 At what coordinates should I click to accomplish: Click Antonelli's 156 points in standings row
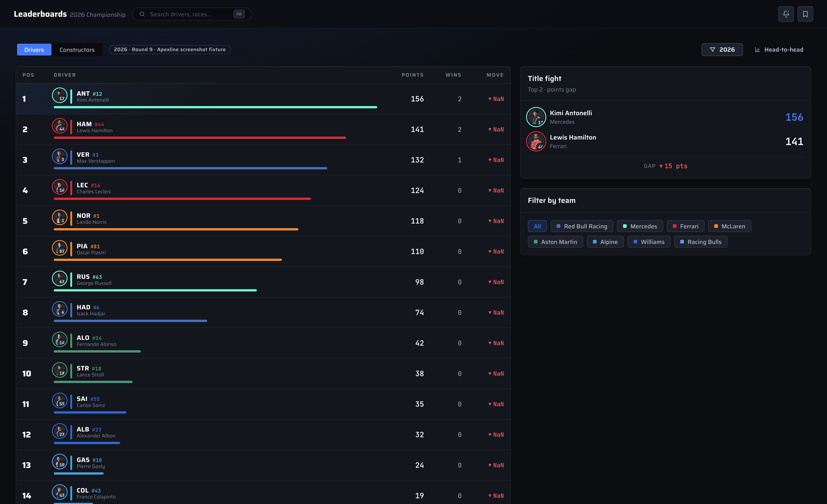coord(417,99)
